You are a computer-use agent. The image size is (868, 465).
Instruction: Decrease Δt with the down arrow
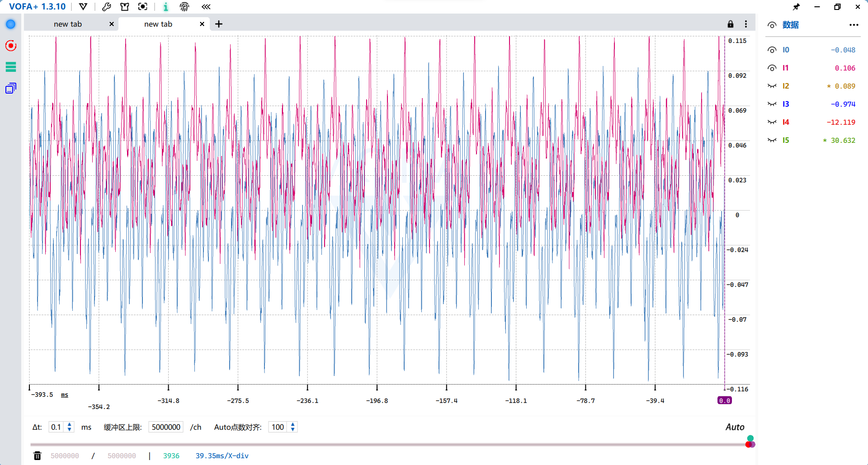70,430
